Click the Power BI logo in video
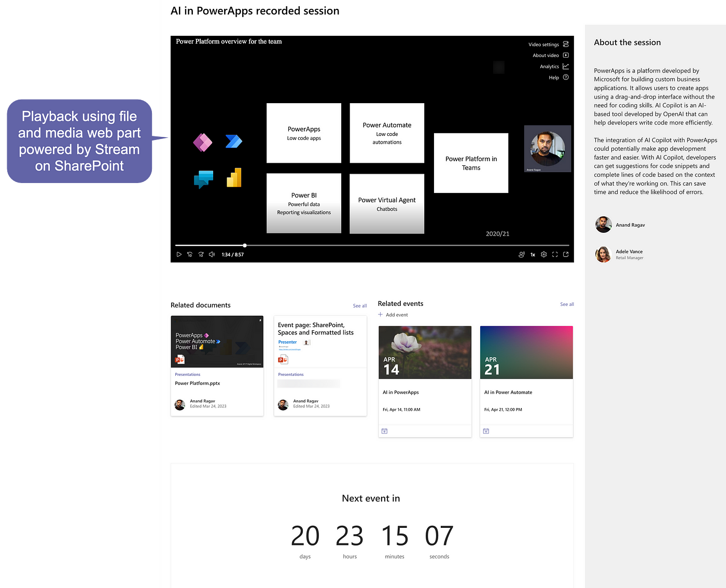The image size is (726, 588). tap(234, 177)
